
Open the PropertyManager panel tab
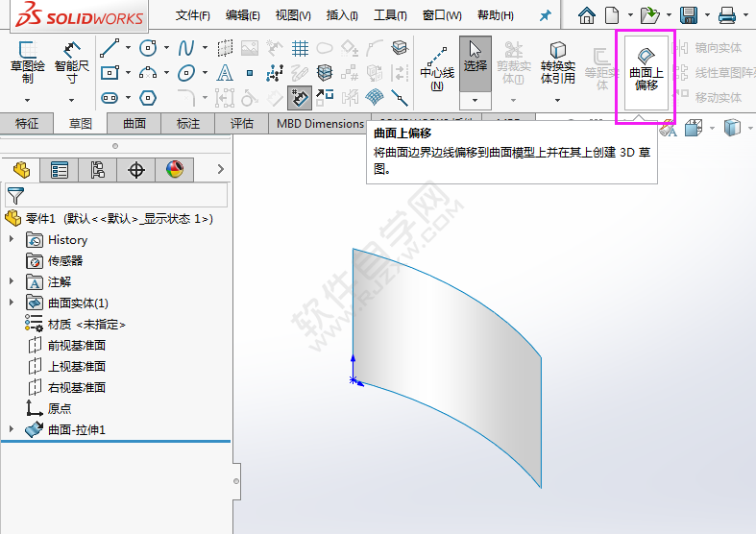(x=60, y=170)
